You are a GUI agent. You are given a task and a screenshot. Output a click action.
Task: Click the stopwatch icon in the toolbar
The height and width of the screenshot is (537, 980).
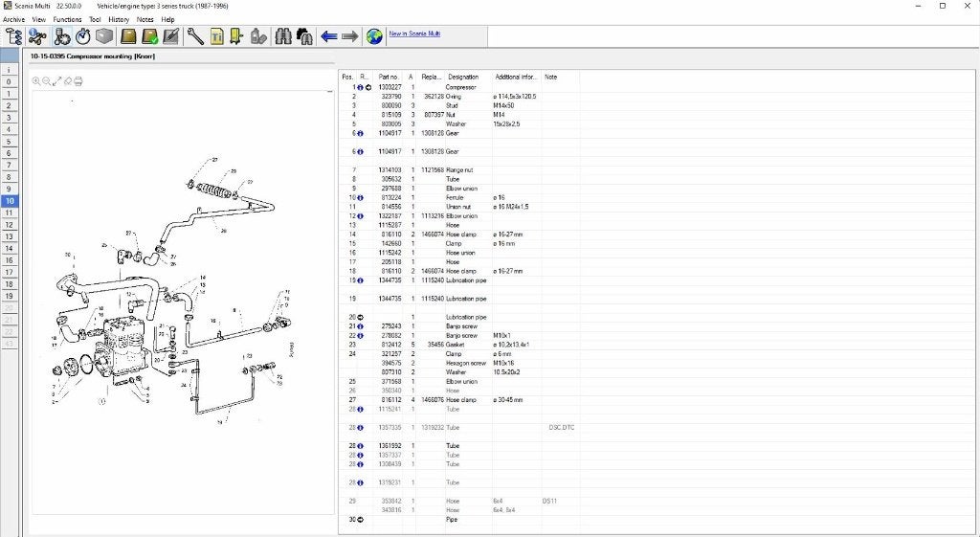(x=83, y=37)
